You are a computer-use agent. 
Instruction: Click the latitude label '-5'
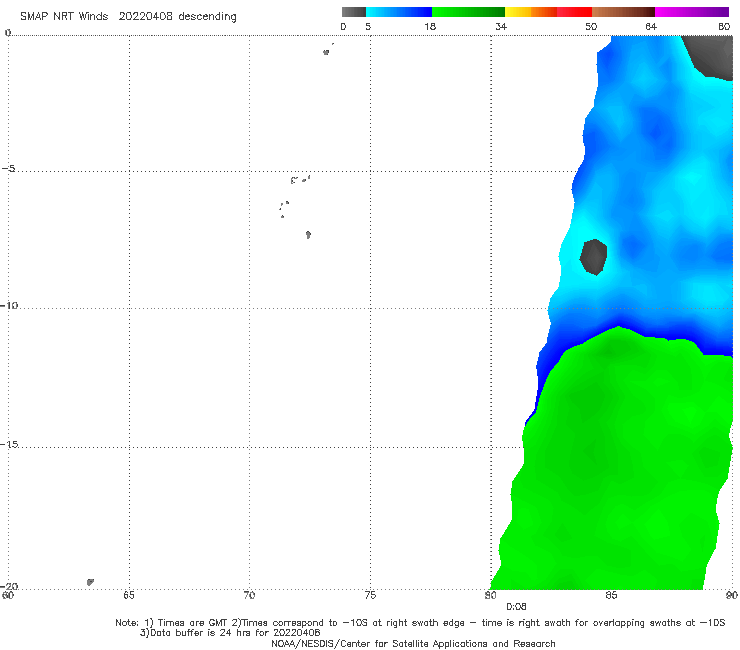click(9, 169)
